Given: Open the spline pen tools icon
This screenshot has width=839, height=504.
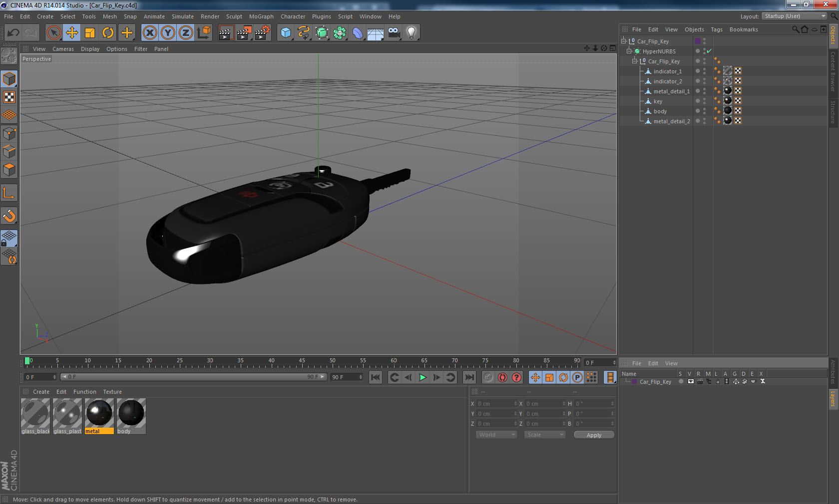Looking at the screenshot, I should (x=304, y=33).
